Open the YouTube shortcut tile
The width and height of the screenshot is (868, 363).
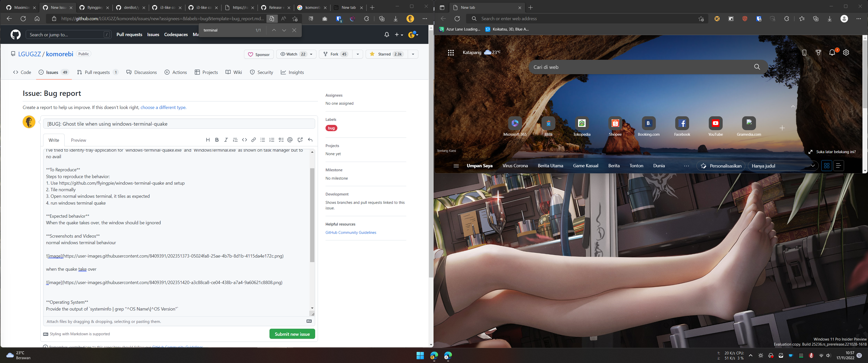(715, 124)
